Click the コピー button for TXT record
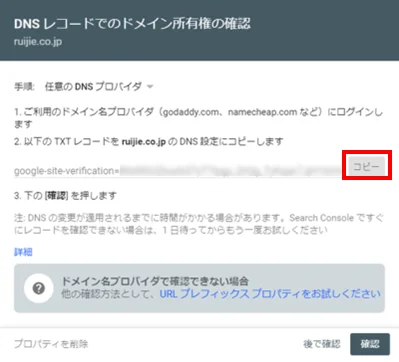The height and width of the screenshot is (362, 399). (x=366, y=166)
